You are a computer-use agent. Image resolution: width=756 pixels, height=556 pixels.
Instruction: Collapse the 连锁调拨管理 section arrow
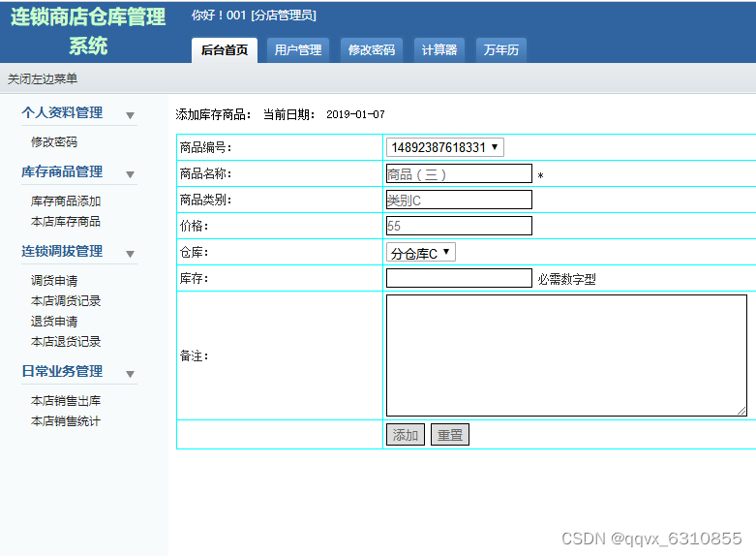(130, 254)
